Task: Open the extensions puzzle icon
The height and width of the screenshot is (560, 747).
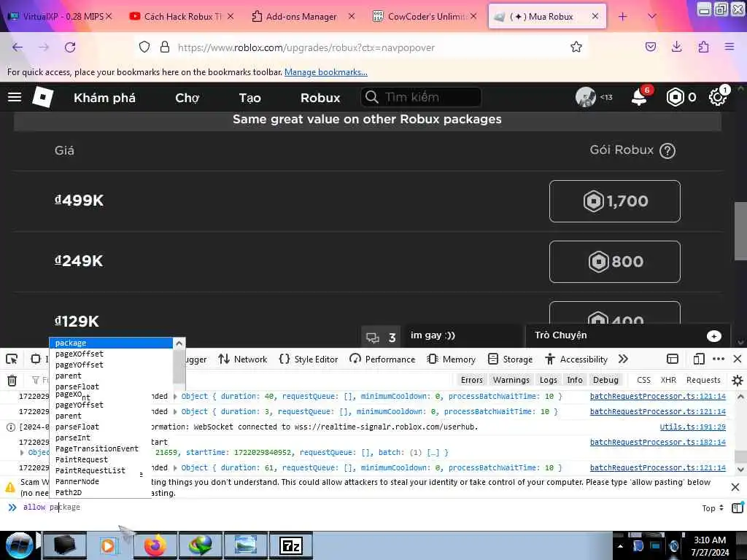Action: pos(703,47)
